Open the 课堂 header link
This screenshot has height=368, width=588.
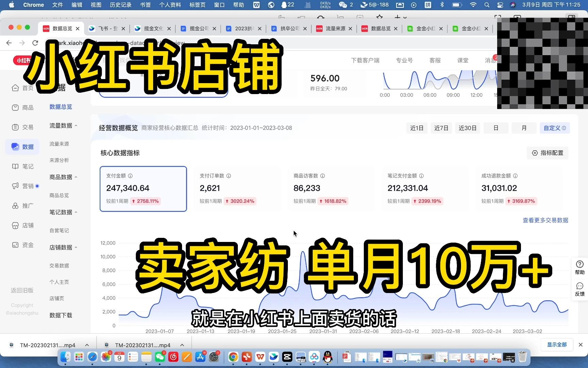463,60
